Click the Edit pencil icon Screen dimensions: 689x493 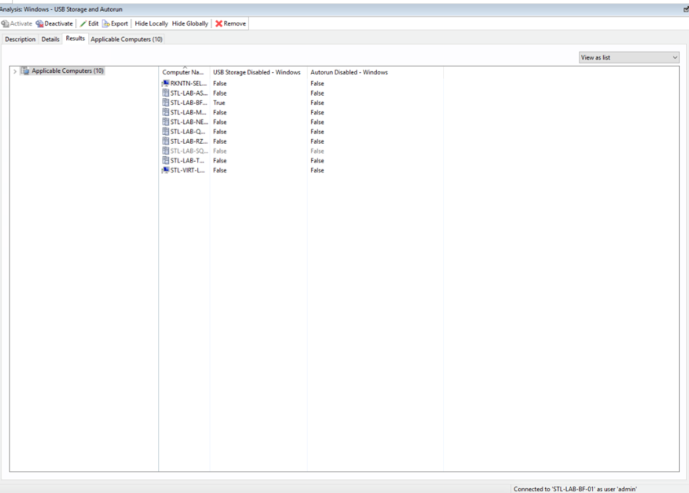[82, 23]
